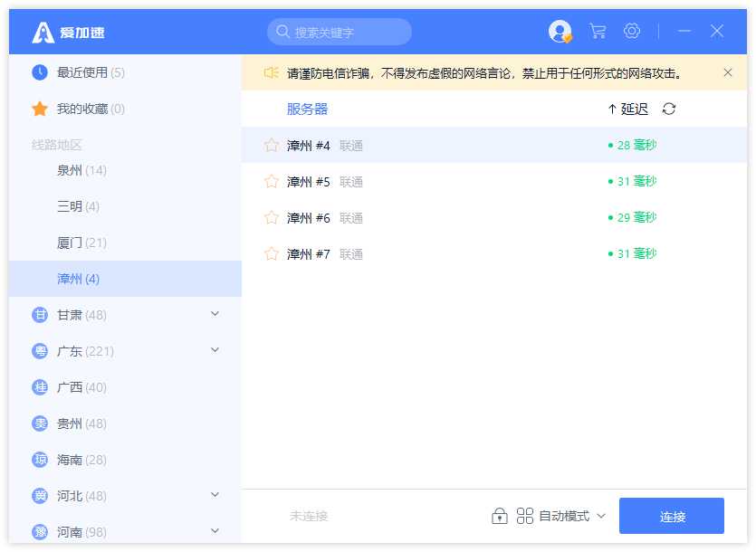The height and width of the screenshot is (552, 756).
Task: Minimize the 爱加速 window
Action: [x=684, y=31]
